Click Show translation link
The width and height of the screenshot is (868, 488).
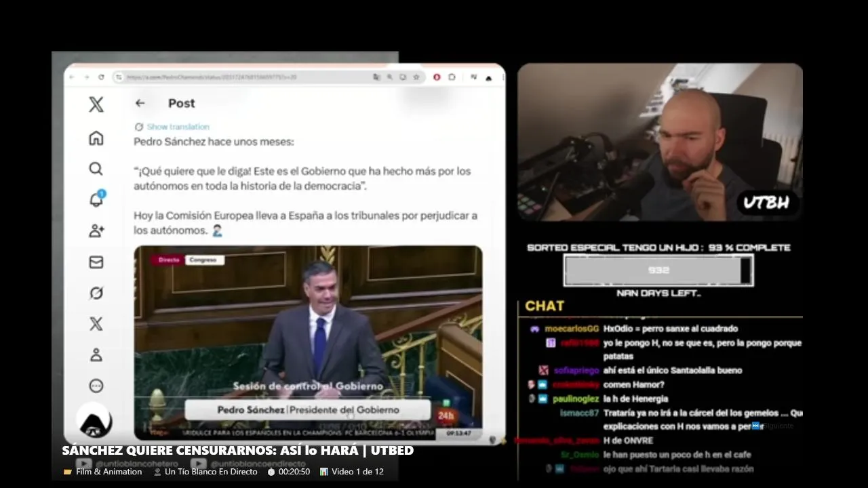(178, 127)
